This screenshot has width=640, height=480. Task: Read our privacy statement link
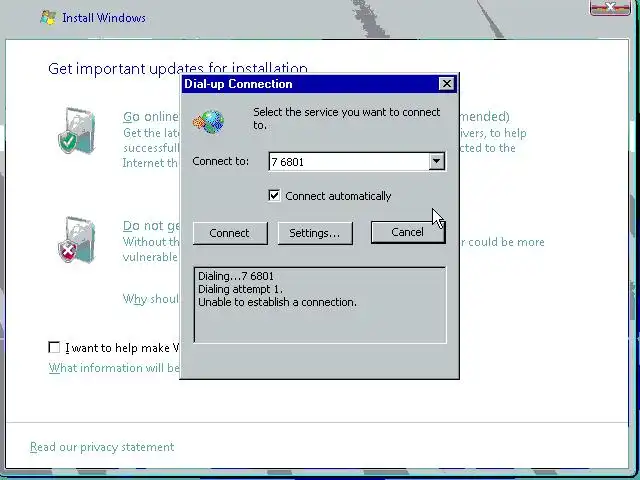pyautogui.click(x=102, y=447)
